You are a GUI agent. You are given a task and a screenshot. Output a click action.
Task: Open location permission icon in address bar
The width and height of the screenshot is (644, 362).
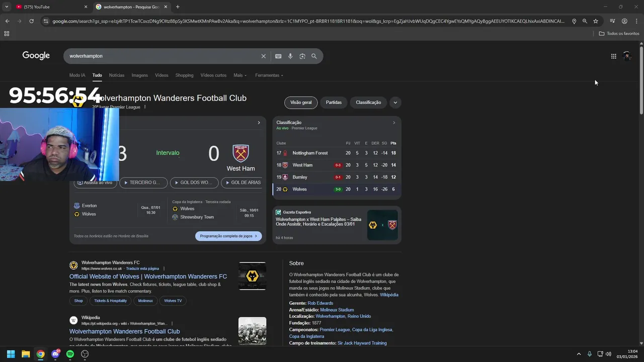click(x=574, y=21)
